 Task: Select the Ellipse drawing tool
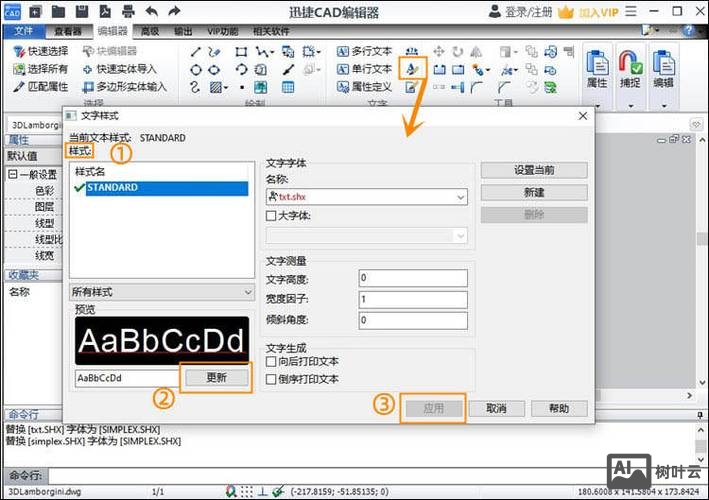coord(214,70)
